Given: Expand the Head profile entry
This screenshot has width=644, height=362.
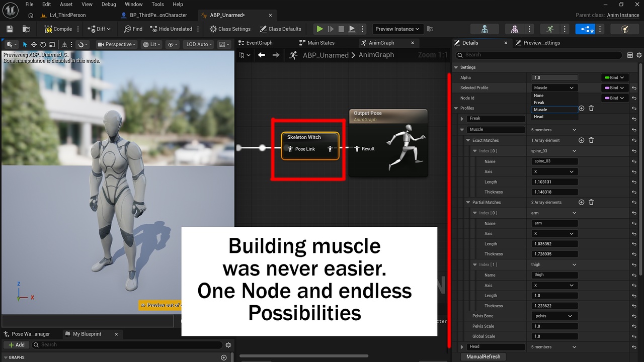Looking at the screenshot, I should coord(462,347).
